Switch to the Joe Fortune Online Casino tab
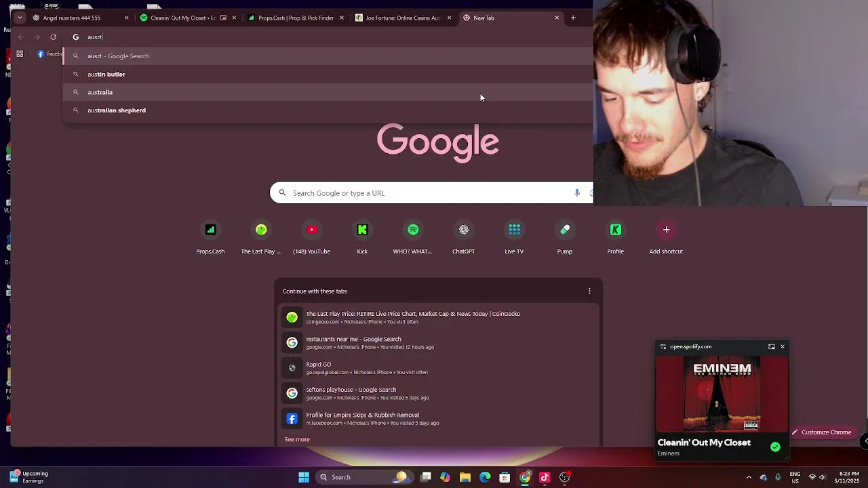The height and width of the screenshot is (488, 868). click(403, 18)
